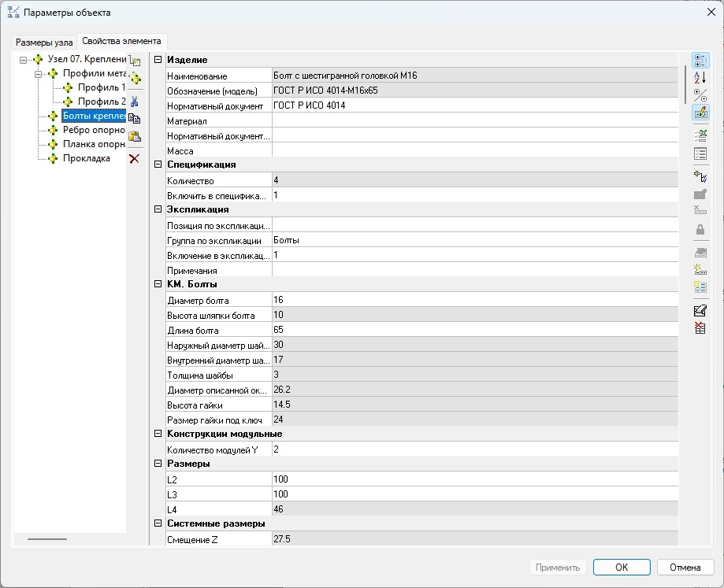This screenshot has height=588, width=724.
Task: Edit the L2 value 100
Action: pos(475,479)
